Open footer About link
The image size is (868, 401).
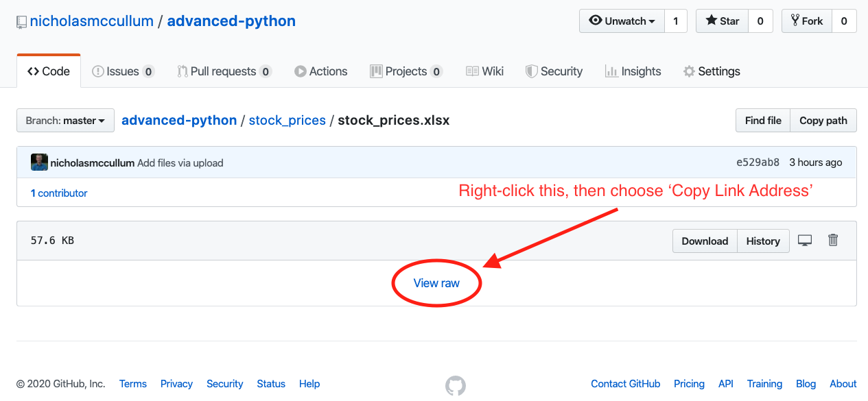point(843,384)
